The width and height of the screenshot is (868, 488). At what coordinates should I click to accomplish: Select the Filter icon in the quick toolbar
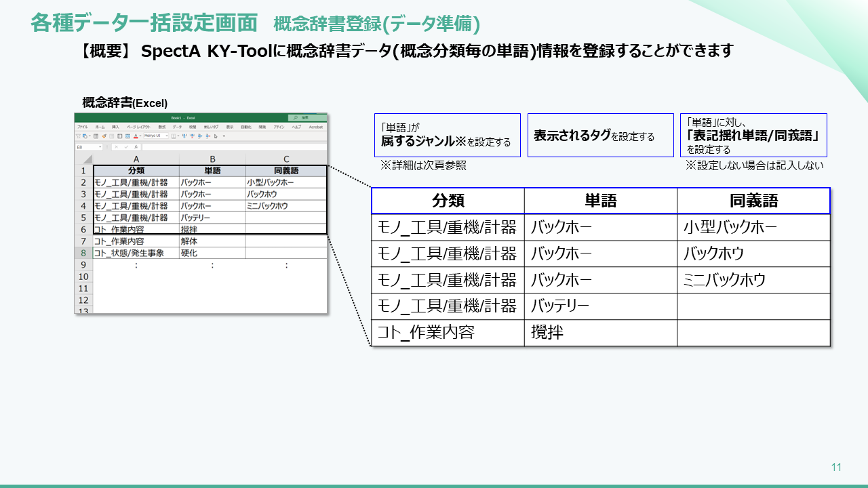(x=78, y=136)
